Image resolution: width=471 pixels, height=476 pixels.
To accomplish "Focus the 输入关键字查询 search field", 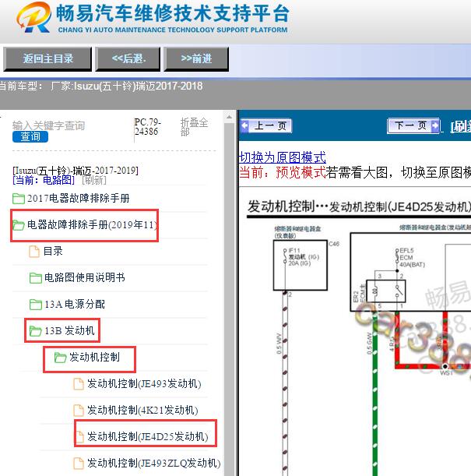I will click(48, 125).
